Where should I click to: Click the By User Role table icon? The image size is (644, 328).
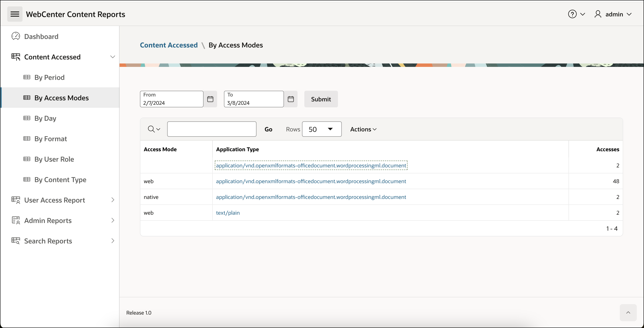coord(27,159)
